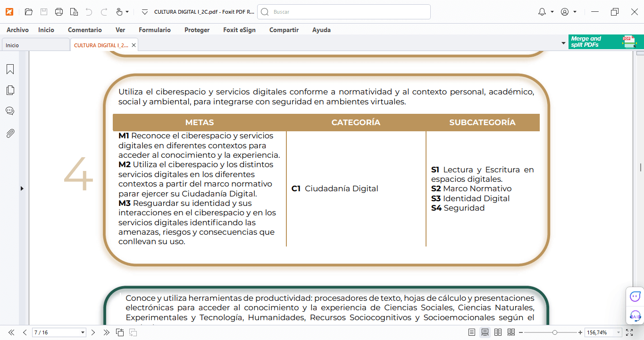Open the Comments panel icon

coord(10,111)
